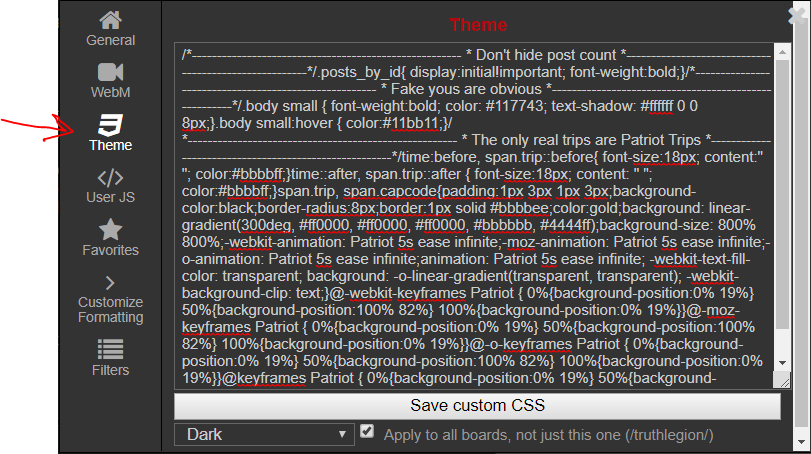Open the Filters list icon
Image resolution: width=811 pixels, height=454 pixels.
point(110,349)
